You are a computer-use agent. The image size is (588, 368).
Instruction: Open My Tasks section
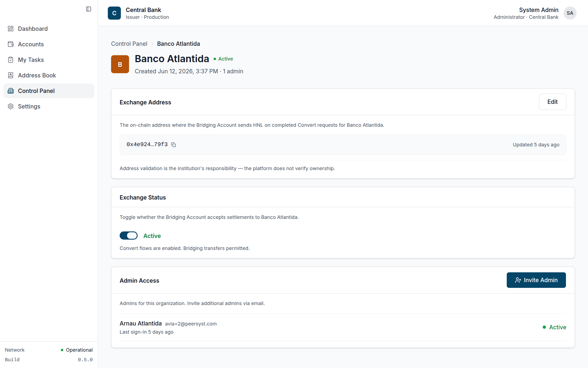pyautogui.click(x=49, y=60)
